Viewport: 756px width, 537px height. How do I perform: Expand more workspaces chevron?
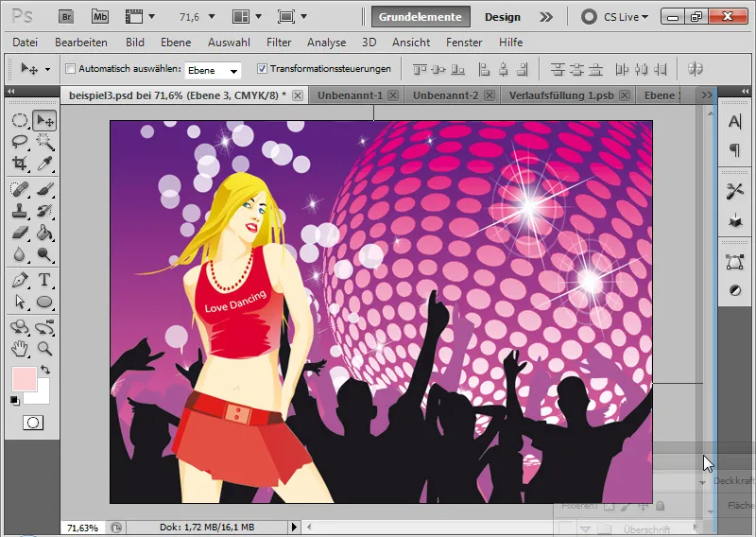point(546,17)
